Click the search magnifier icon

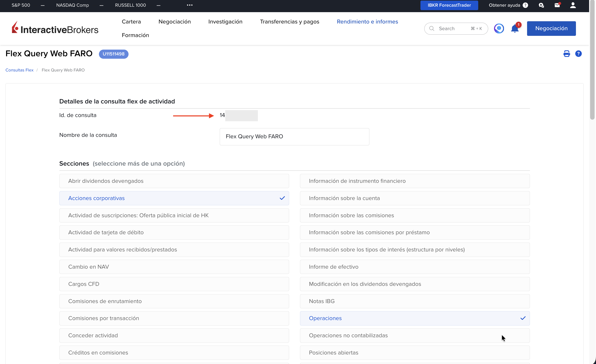(432, 29)
